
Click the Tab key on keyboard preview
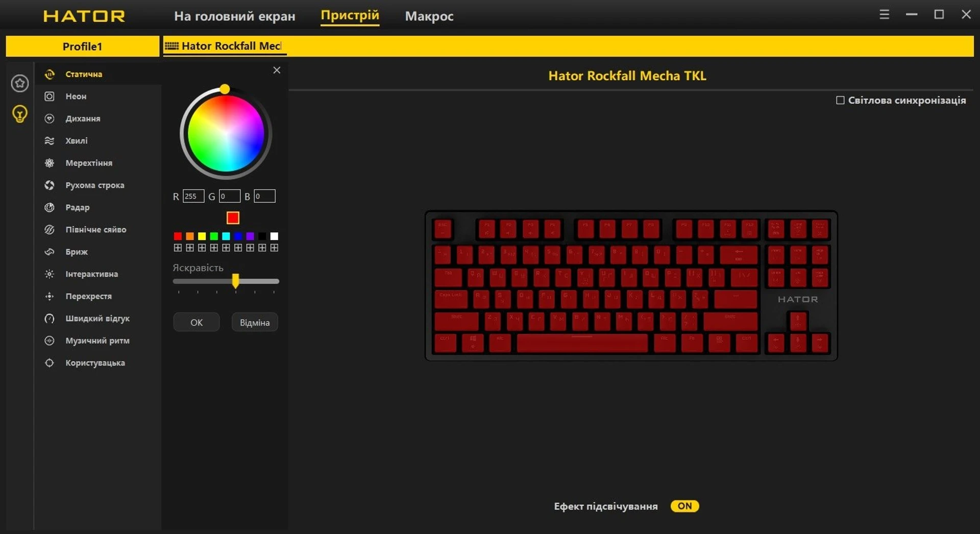point(448,277)
